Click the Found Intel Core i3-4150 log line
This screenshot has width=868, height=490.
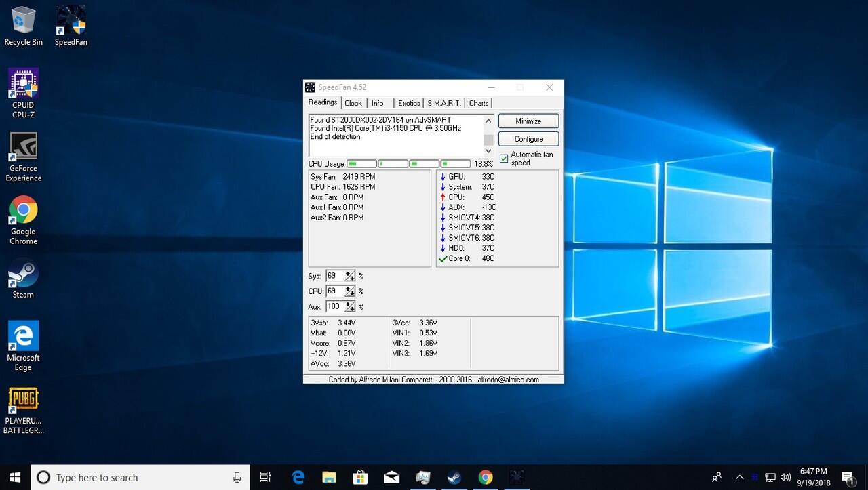pos(385,128)
